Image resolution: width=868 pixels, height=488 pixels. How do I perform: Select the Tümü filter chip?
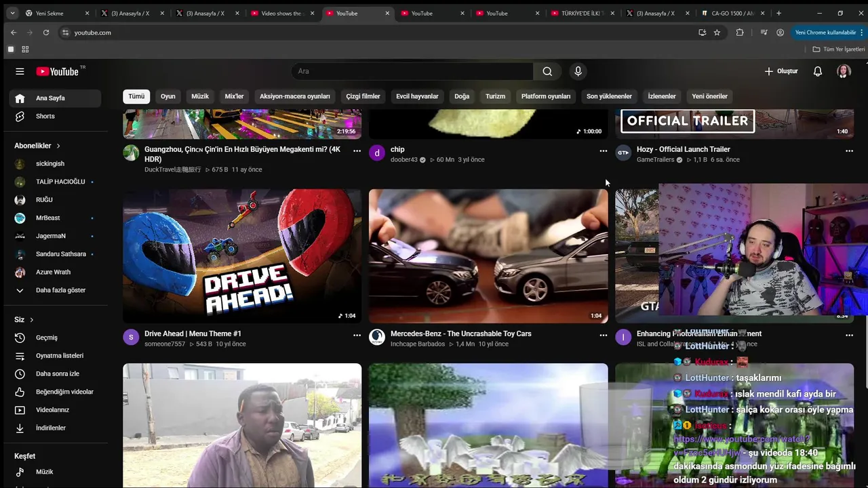pos(136,96)
